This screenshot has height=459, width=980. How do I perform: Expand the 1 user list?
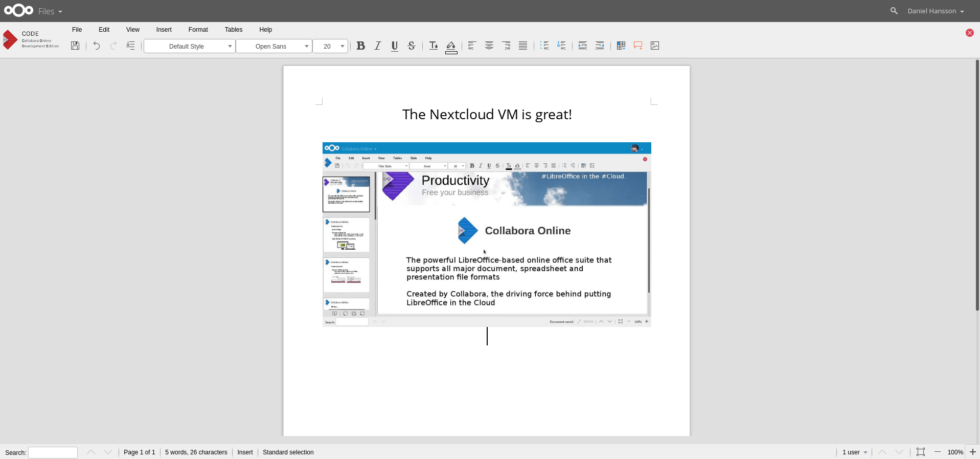click(x=855, y=452)
